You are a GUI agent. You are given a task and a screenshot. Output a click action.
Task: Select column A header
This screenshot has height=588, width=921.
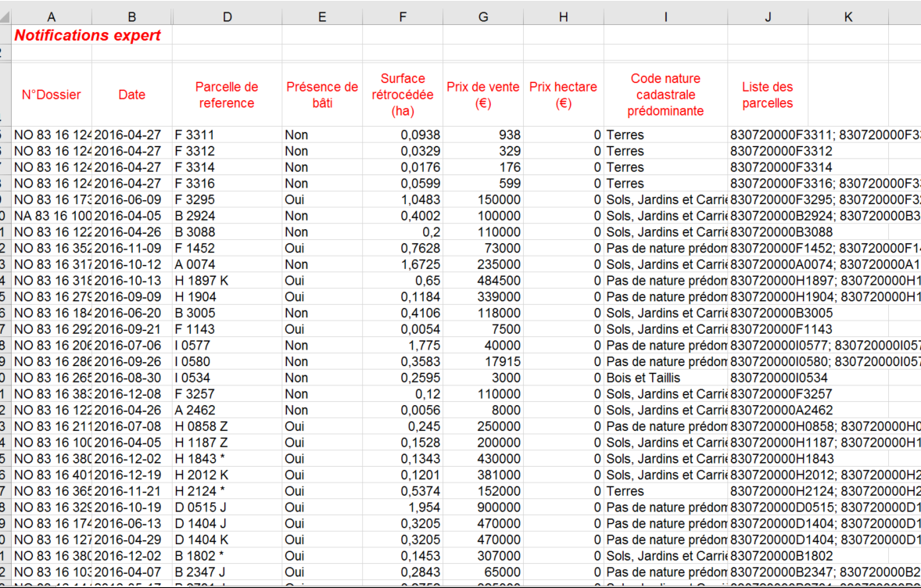52,17
